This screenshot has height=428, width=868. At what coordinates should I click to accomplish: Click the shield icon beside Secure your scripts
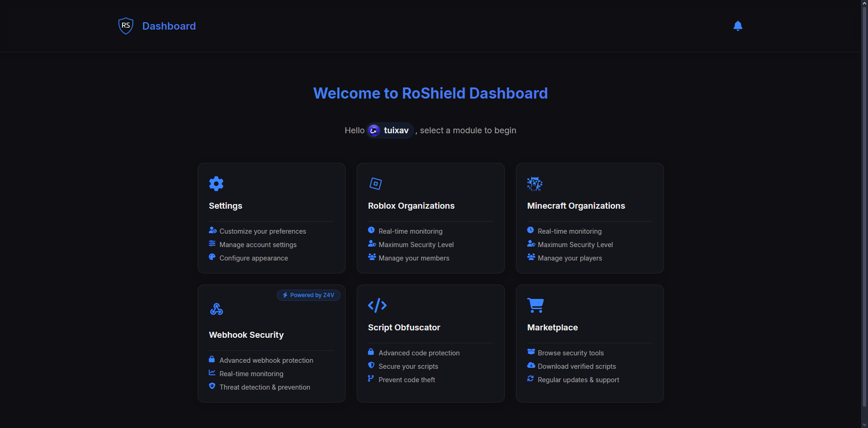pos(371,366)
